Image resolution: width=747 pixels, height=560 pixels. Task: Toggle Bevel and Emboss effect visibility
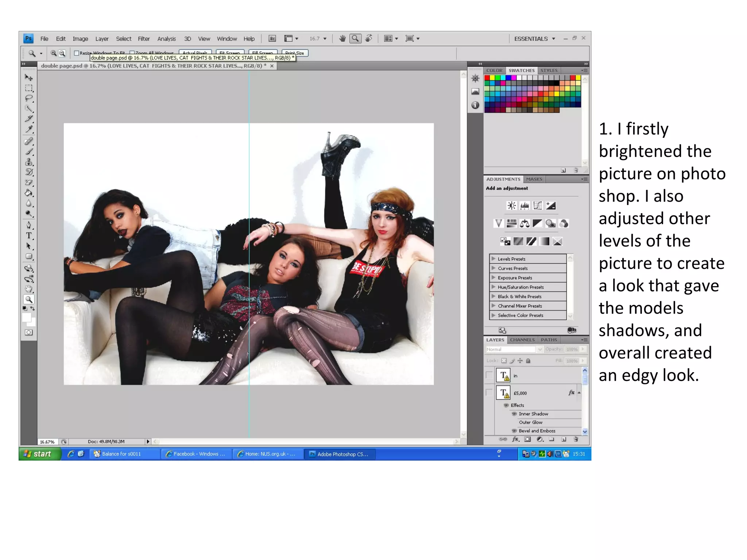[x=514, y=431]
